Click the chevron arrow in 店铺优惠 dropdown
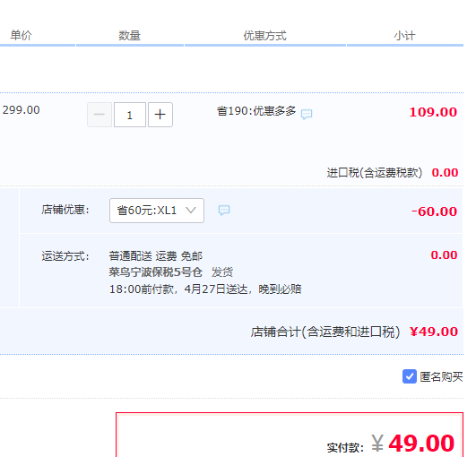 tap(191, 210)
